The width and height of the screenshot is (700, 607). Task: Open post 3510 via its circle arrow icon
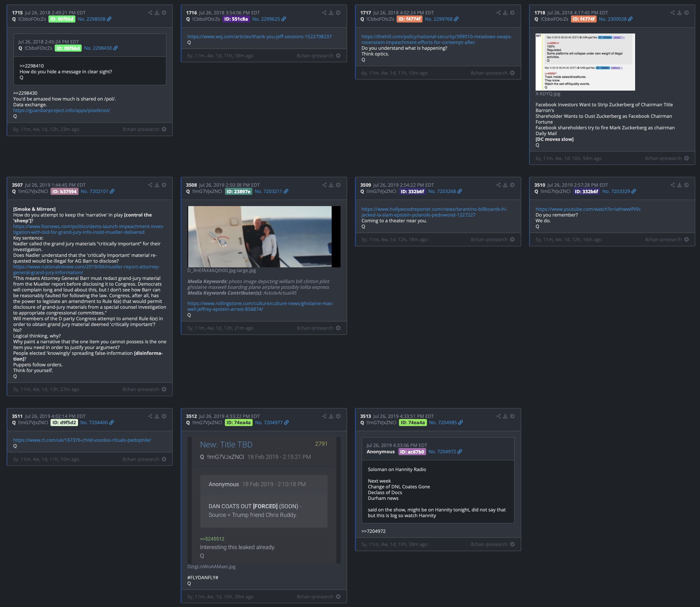686,185
